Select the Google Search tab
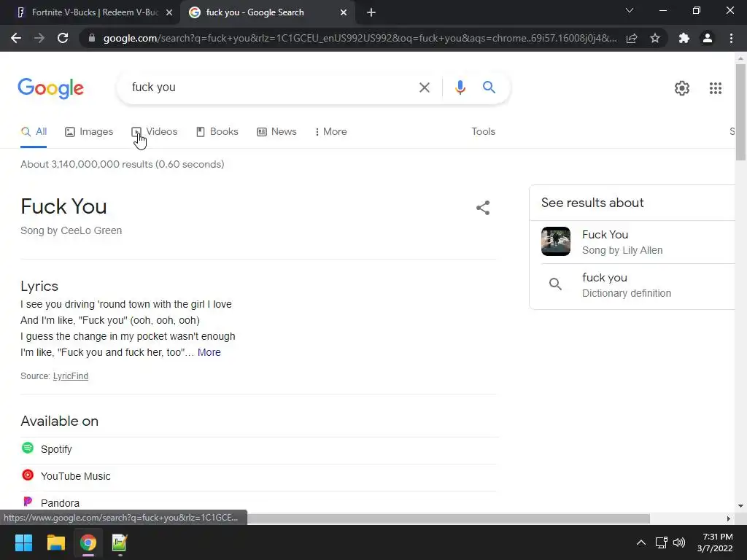747x560 pixels. (x=268, y=12)
